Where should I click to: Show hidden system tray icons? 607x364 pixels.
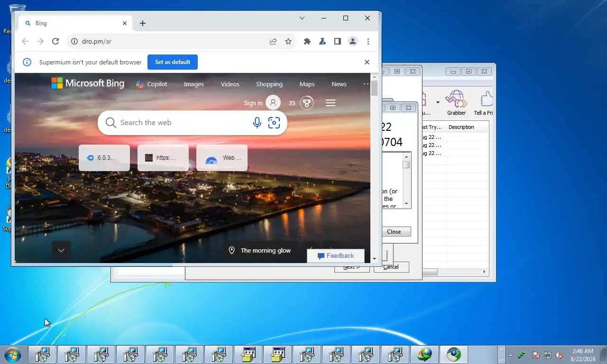coord(510,355)
